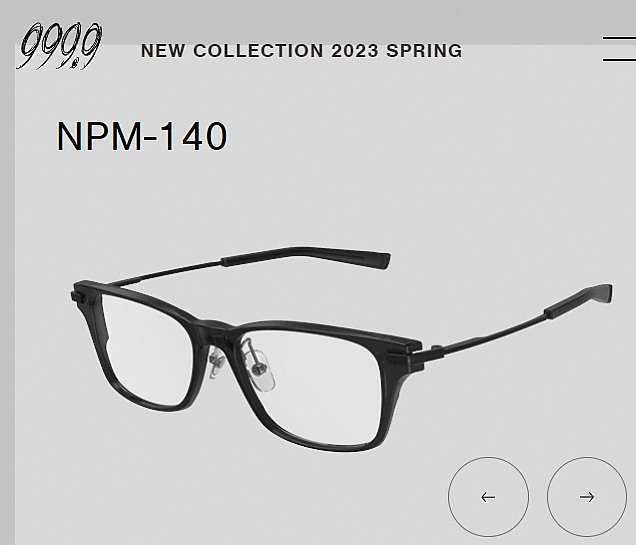Click the word SPRING in the header
This screenshot has width=636, height=545.
tap(424, 51)
